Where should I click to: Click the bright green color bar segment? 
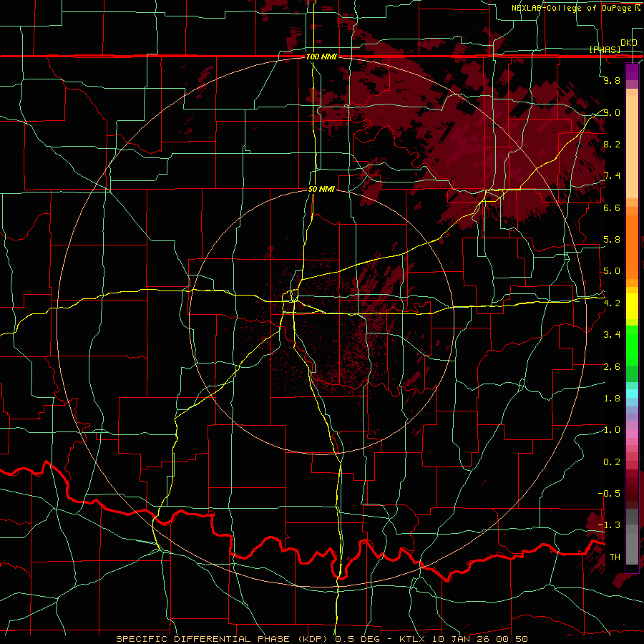tap(632, 346)
